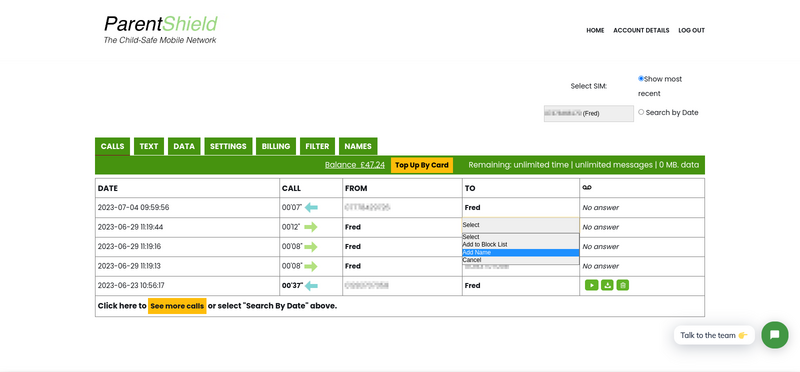Click the blurred FROM number in 10:56:17 row
The height and width of the screenshot is (372, 800).
click(367, 286)
